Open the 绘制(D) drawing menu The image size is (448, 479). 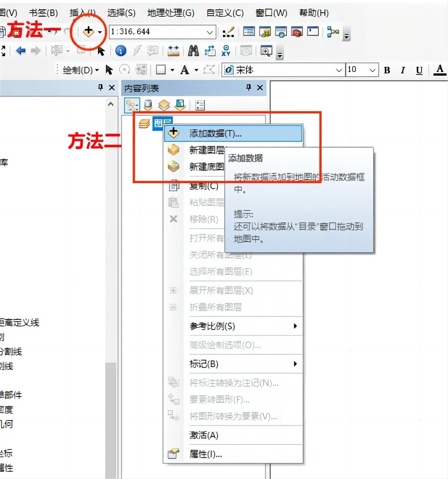point(81,70)
